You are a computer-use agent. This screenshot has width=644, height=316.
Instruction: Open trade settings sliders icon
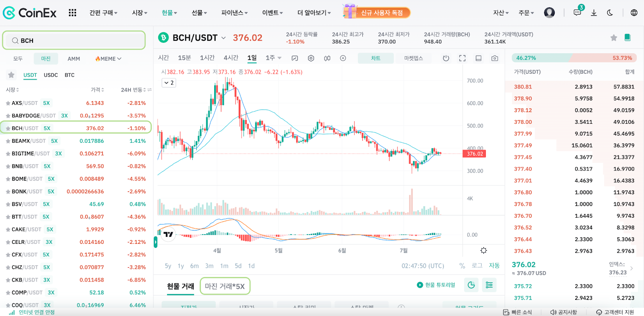point(489,285)
